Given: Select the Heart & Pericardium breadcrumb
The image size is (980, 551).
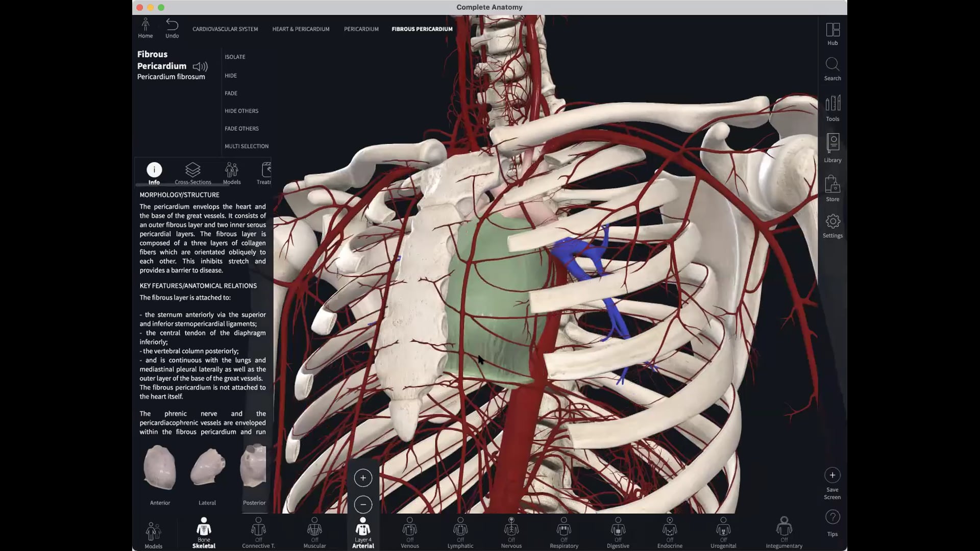Looking at the screenshot, I should pyautogui.click(x=301, y=29).
